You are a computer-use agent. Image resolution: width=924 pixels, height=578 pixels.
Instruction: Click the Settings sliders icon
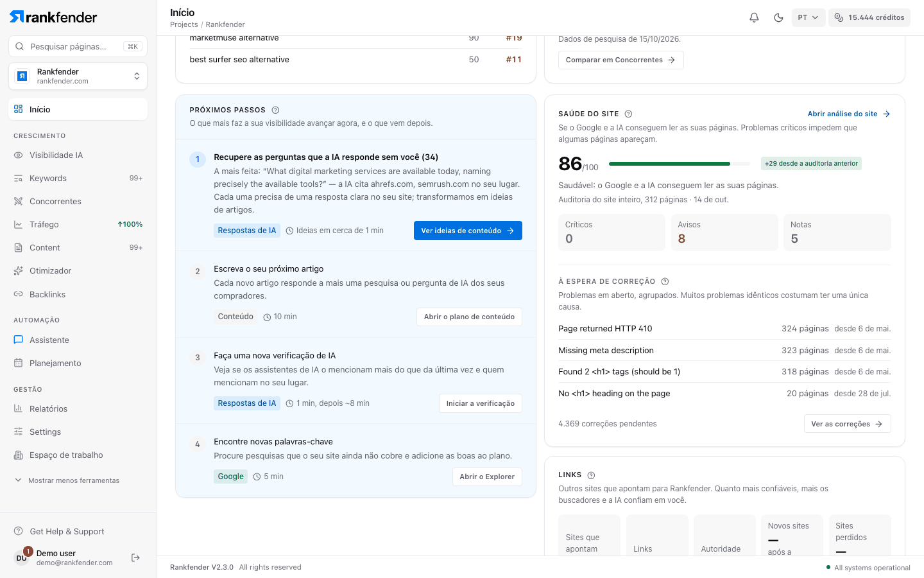click(18, 432)
